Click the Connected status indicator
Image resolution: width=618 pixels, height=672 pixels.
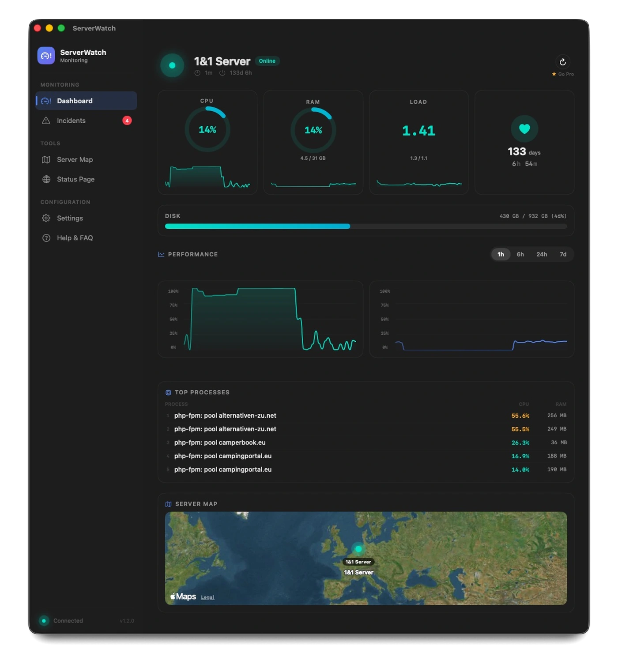coord(44,621)
